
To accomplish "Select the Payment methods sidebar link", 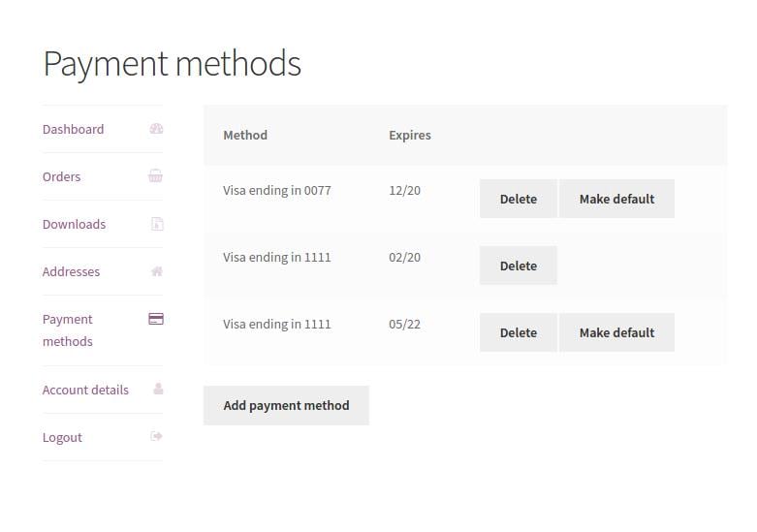I will click(x=68, y=329).
